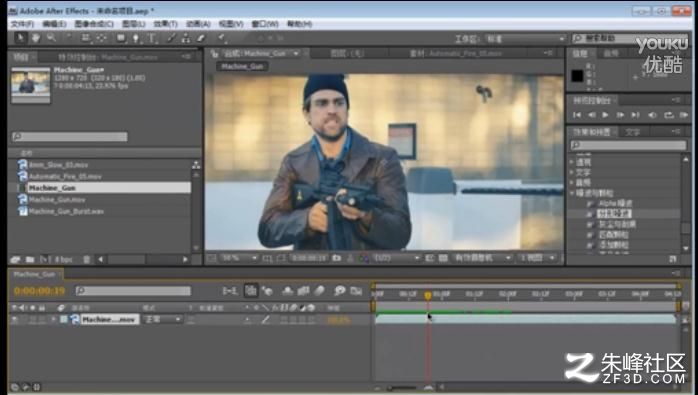Select the Hand tool
698x395 pixels.
pyautogui.click(x=36, y=38)
